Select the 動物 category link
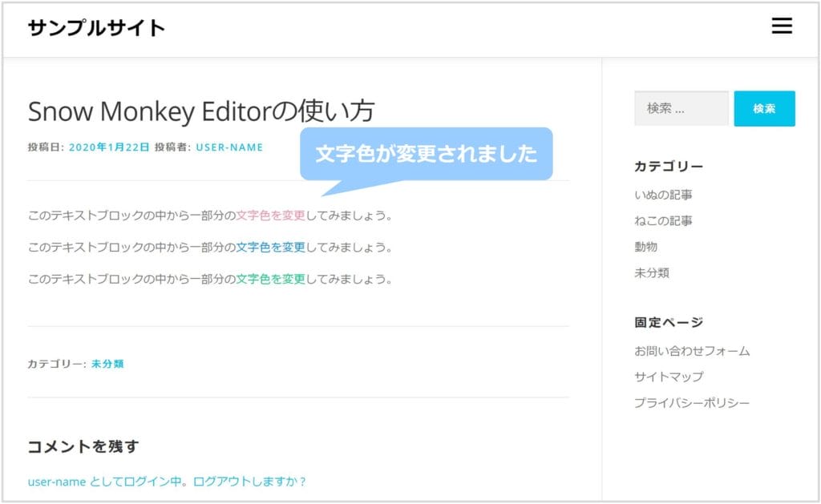The width and height of the screenshot is (821, 504). point(645,247)
